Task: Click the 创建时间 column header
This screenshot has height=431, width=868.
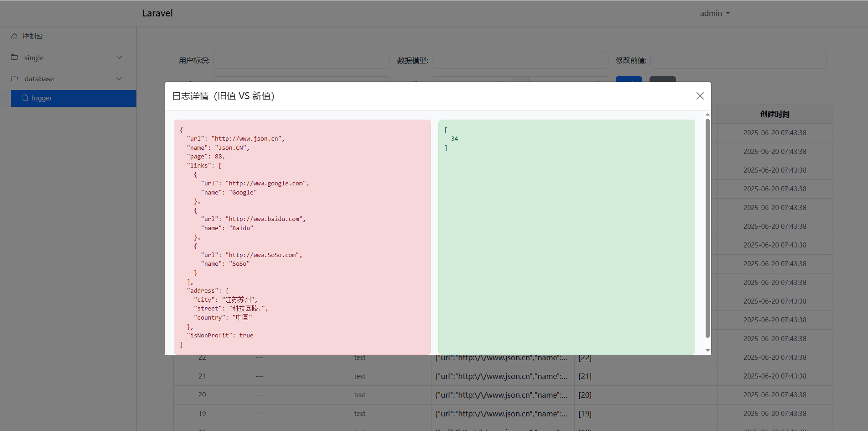Action: point(774,114)
